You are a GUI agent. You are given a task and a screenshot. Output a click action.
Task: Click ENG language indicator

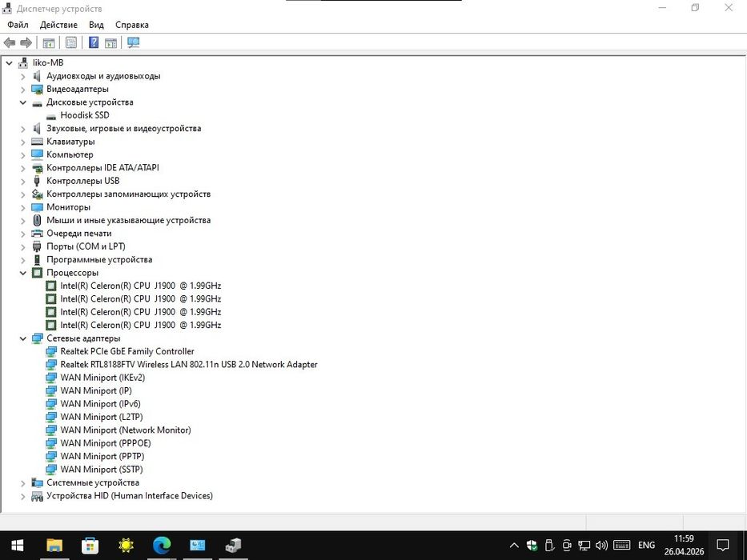click(646, 546)
